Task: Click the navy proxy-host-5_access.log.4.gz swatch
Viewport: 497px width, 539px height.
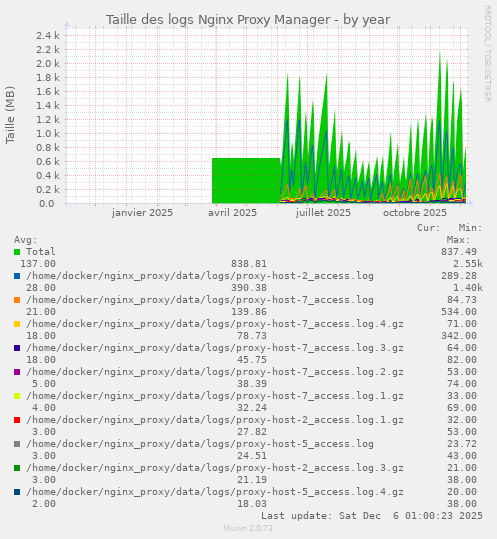Action: [17, 492]
